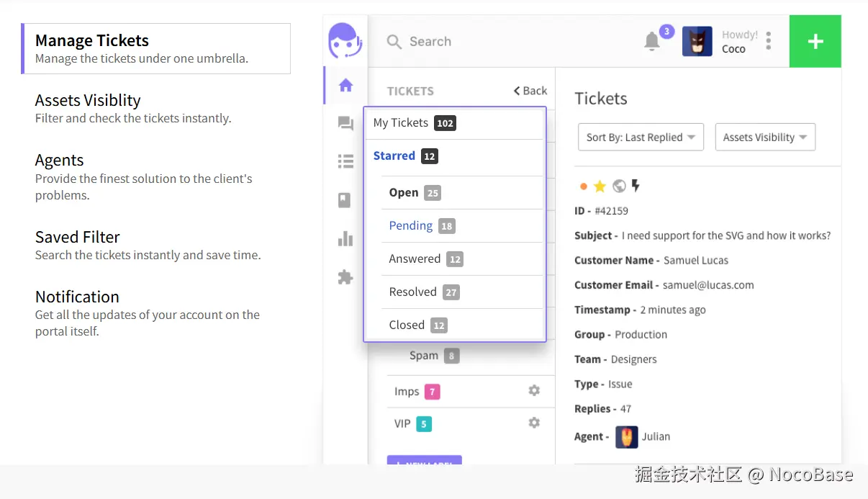Select the Closed status filter
This screenshot has height=499, width=868.
tap(461, 325)
